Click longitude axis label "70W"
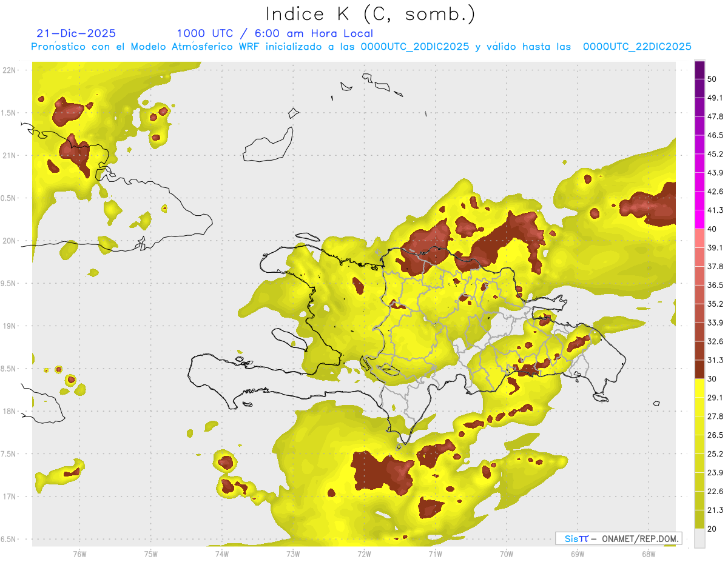Viewport: 728px width, 562px height. click(x=507, y=554)
